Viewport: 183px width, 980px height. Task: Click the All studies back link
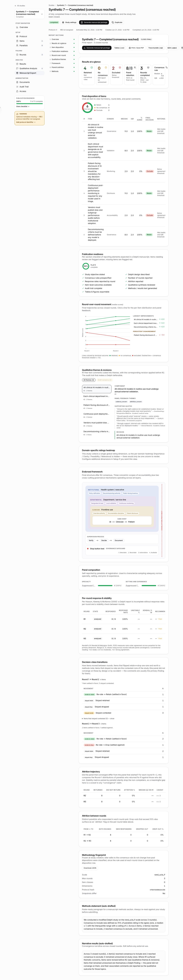click(x=20, y=6)
